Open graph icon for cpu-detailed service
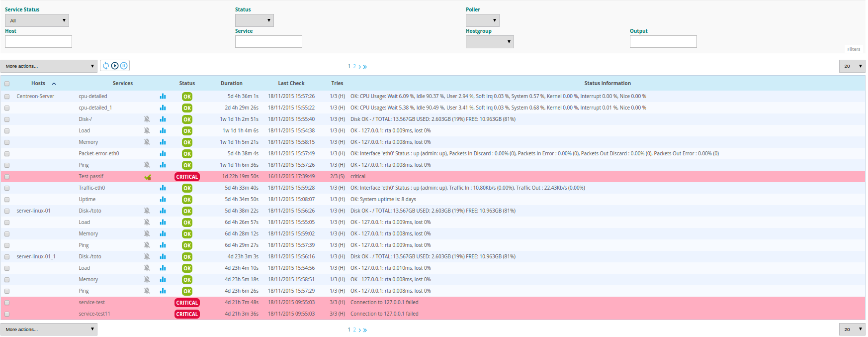Screen dimensions: 868x337 163,96
